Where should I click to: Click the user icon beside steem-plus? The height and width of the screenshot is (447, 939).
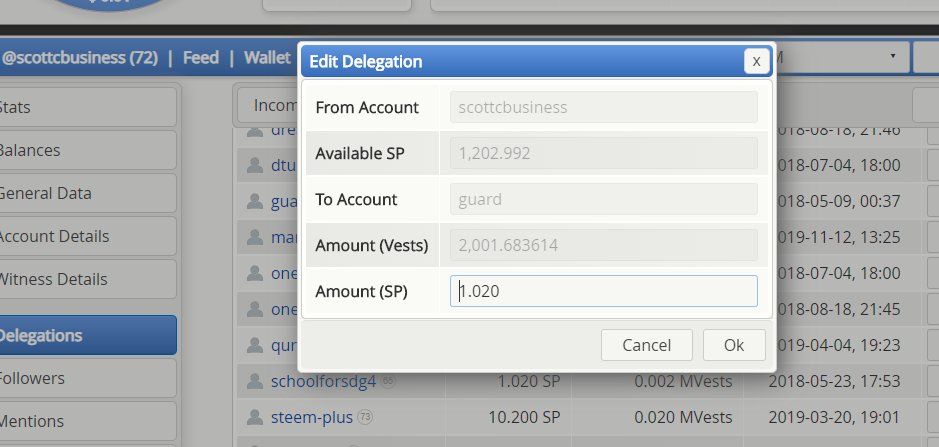click(255, 417)
